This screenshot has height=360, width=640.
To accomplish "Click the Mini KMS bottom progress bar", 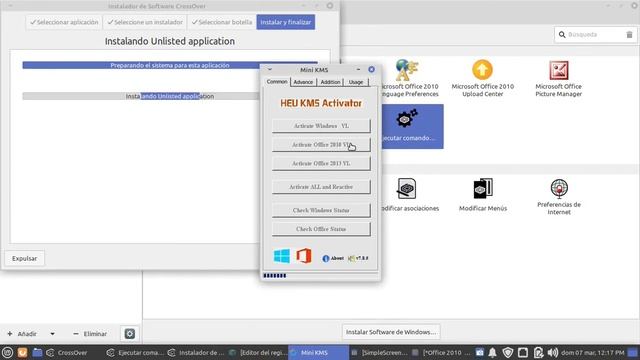I will [x=320, y=276].
